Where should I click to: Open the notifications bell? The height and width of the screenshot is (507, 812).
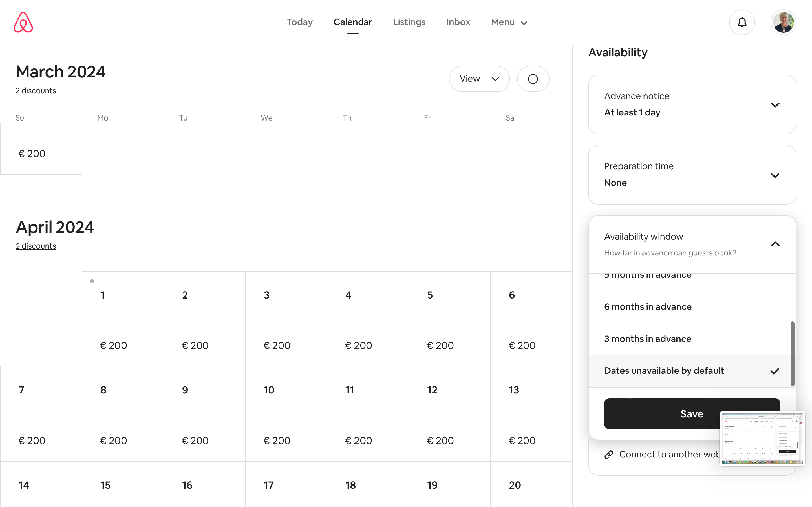click(x=742, y=22)
